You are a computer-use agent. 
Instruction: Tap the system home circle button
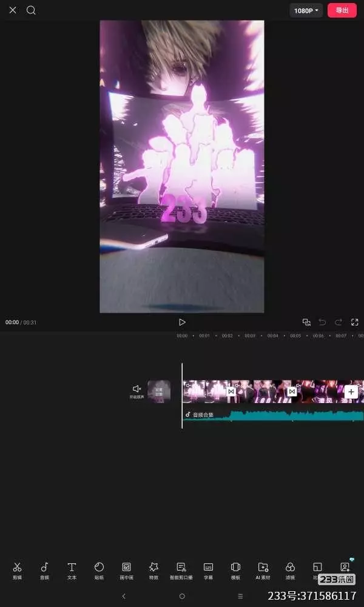click(x=182, y=596)
